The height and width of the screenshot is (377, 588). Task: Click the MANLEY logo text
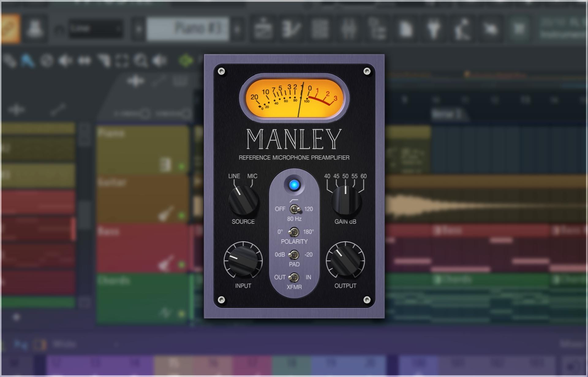pos(294,139)
